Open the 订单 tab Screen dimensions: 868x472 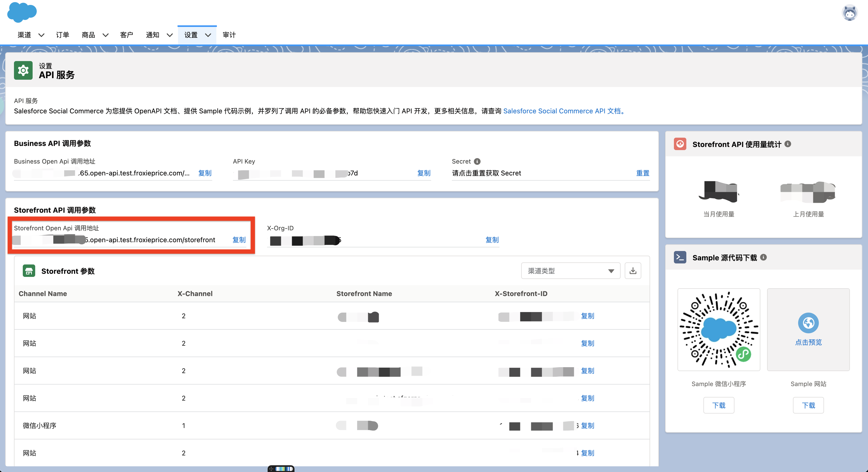point(62,35)
